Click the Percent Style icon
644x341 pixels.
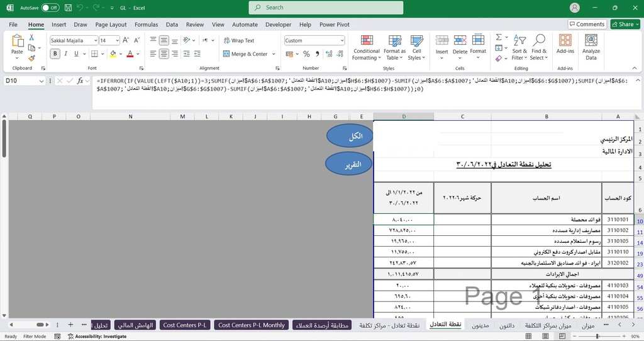tap(306, 54)
